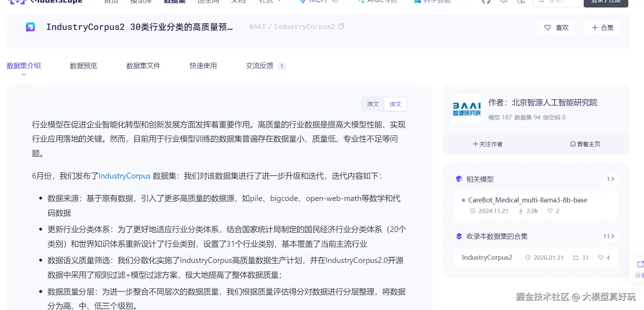The width and height of the screenshot is (644, 310).
Task: Click the 更新行业分类体系 bullet item text
Action: [x=227, y=237]
